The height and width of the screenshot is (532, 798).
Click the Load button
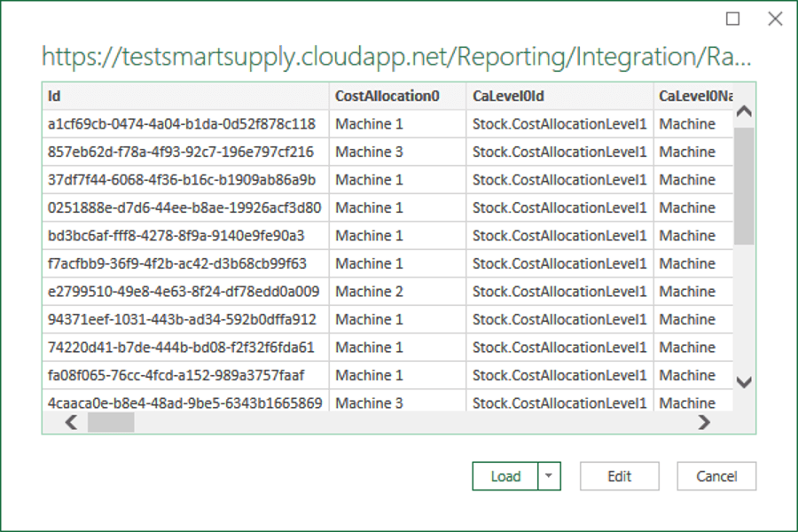click(505, 476)
